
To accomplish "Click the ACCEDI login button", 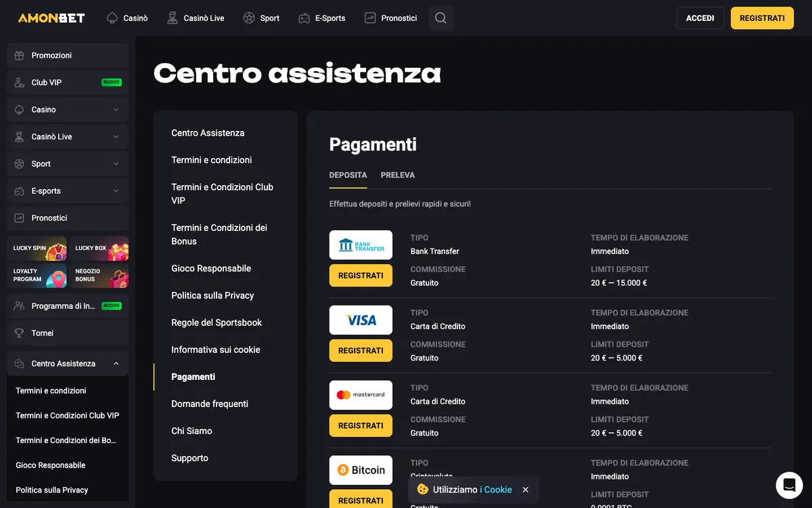I will pos(700,18).
